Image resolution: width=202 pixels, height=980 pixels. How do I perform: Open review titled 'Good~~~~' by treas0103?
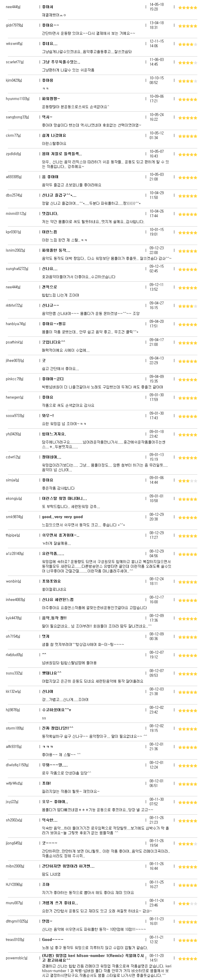52,940
